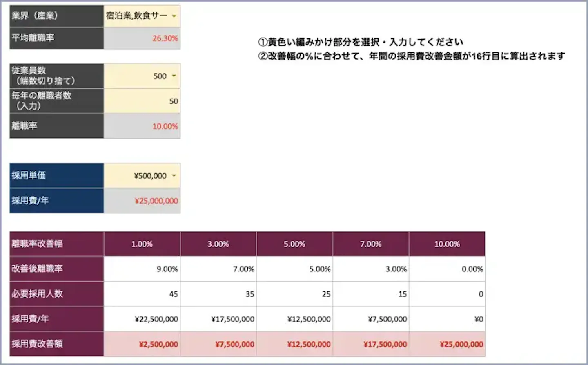Screen dimensions: 588x365
Task: Click the 離職率改善幅 row label
Action: pyautogui.click(x=57, y=244)
